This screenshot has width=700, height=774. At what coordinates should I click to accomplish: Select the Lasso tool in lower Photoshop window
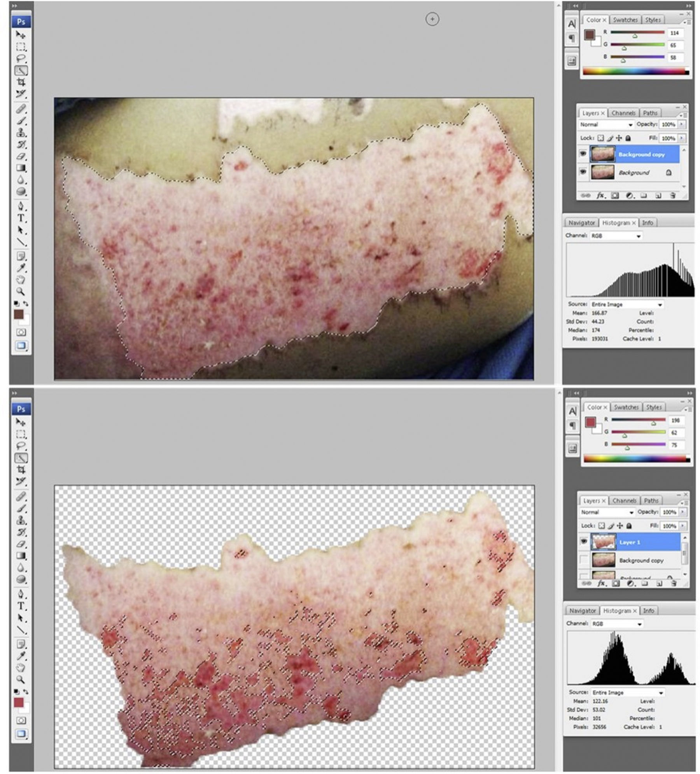pos(21,446)
